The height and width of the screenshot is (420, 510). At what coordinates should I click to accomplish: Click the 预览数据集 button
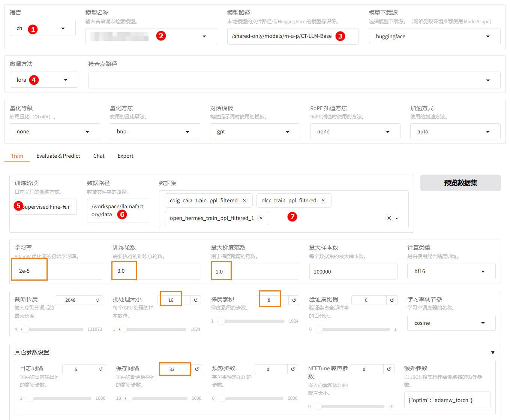coord(460,183)
